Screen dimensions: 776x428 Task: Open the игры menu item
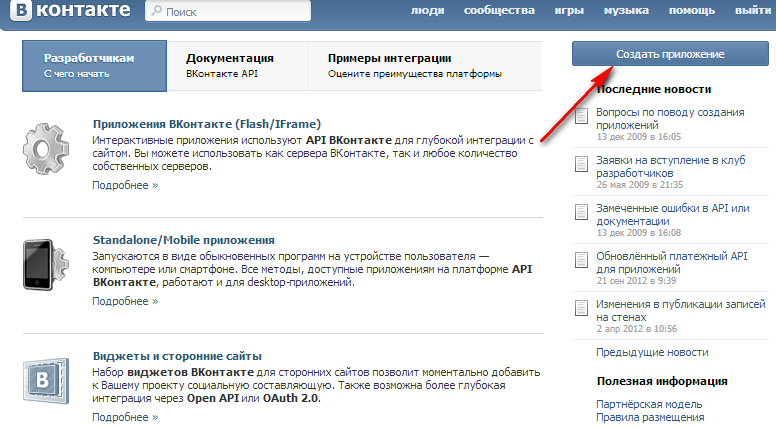(x=569, y=10)
